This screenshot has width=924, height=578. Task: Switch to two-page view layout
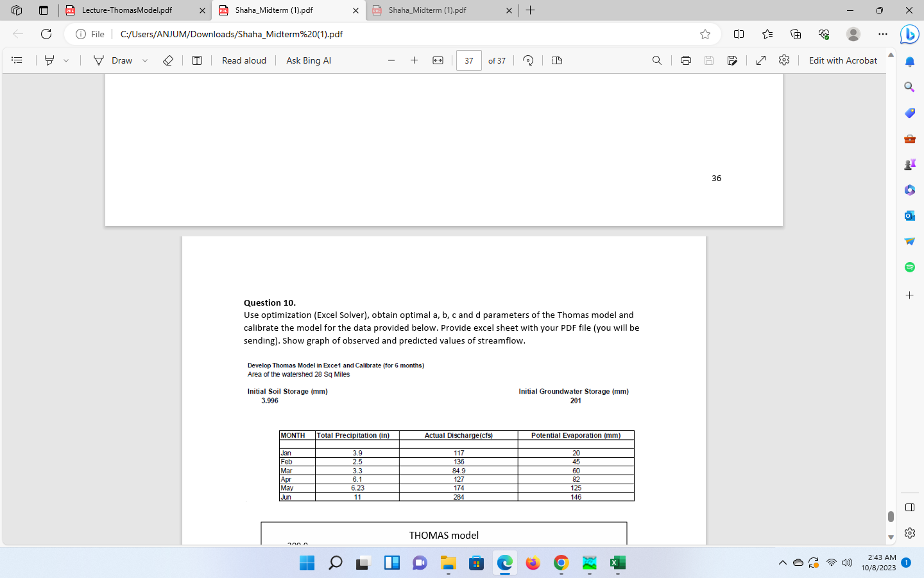point(556,60)
